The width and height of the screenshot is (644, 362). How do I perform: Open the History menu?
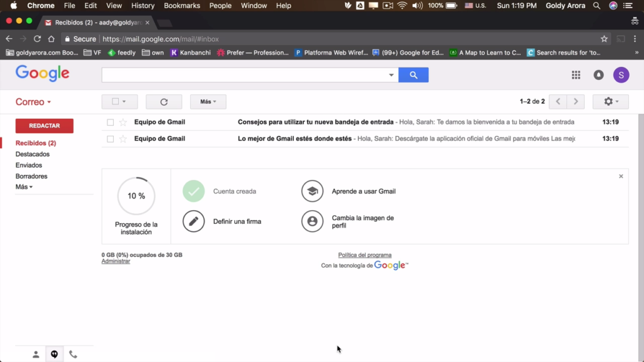pos(143,6)
